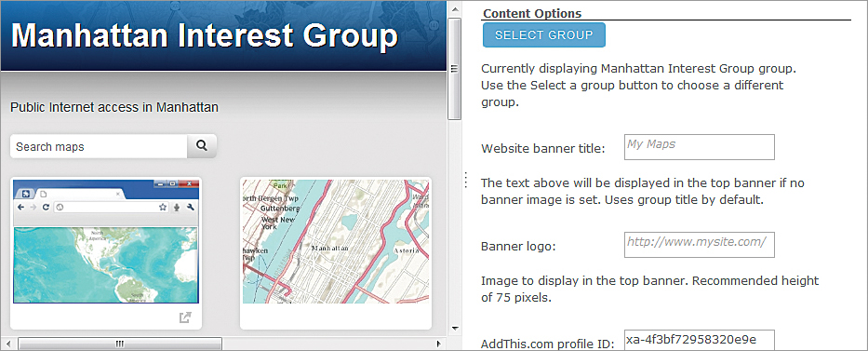This screenshot has height=351, width=868.
Task: Click the Manhattan Interest Group banner title
Action: [205, 36]
